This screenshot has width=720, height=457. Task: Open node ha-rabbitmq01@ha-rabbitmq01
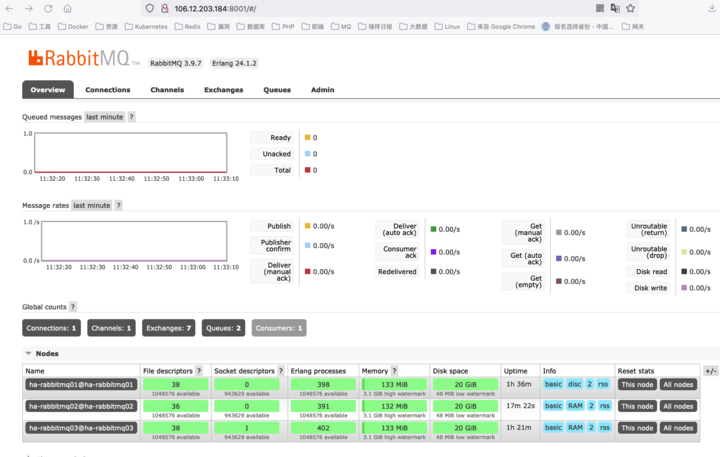[81, 384]
